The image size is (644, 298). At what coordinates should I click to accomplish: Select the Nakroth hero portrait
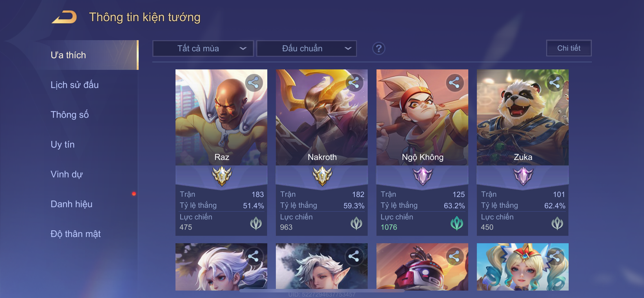322,117
